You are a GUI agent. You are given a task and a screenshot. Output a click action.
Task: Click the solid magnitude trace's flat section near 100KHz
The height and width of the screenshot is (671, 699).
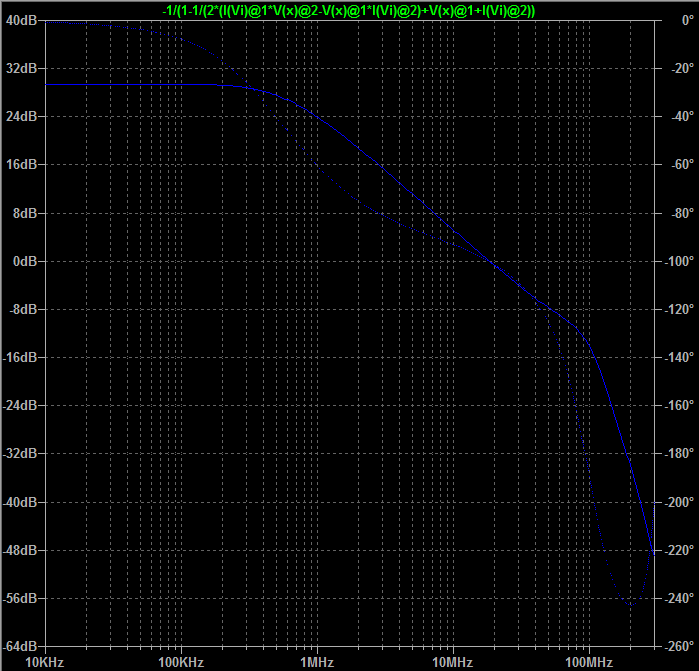click(x=181, y=84)
